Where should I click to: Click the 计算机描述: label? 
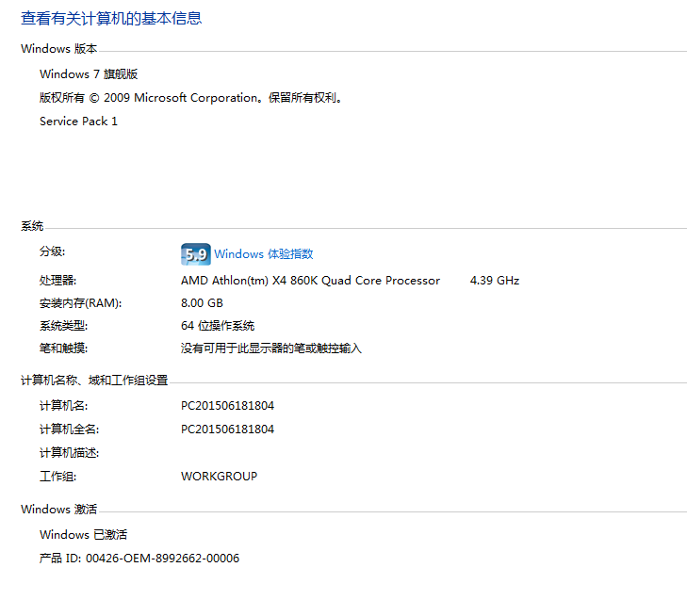coord(69,453)
